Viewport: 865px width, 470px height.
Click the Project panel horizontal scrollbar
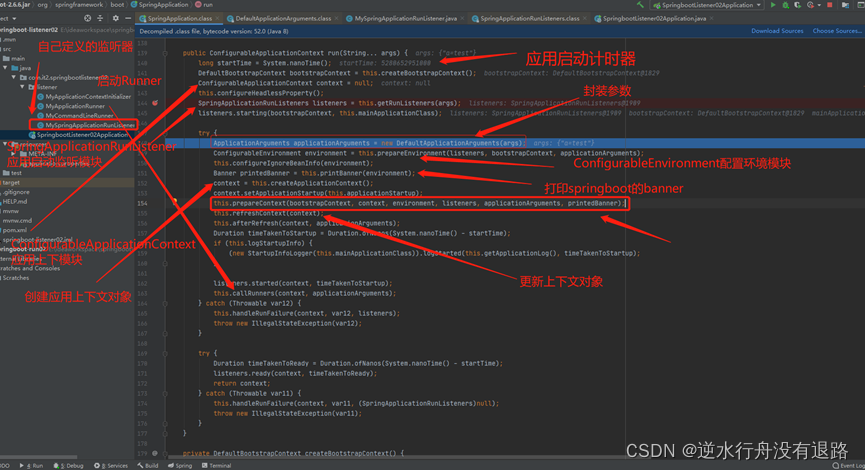(x=39, y=457)
